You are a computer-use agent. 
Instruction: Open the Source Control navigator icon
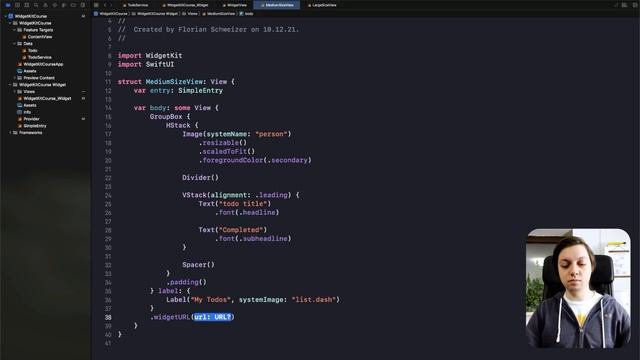coord(17,5)
